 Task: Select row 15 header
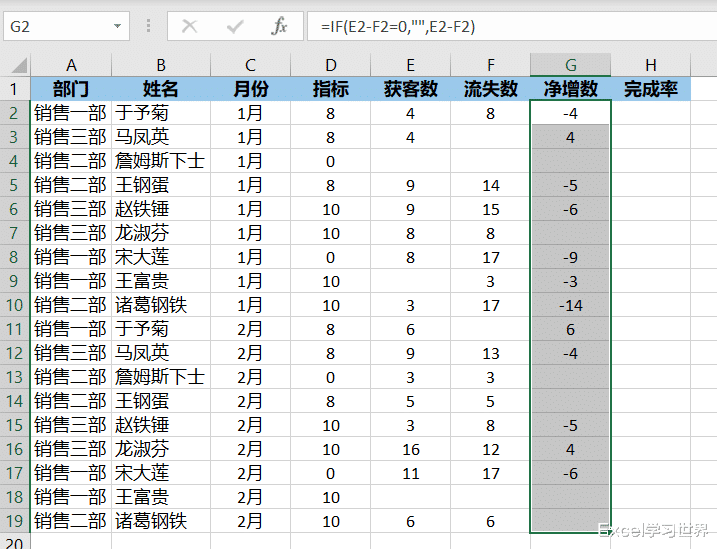[x=14, y=425]
